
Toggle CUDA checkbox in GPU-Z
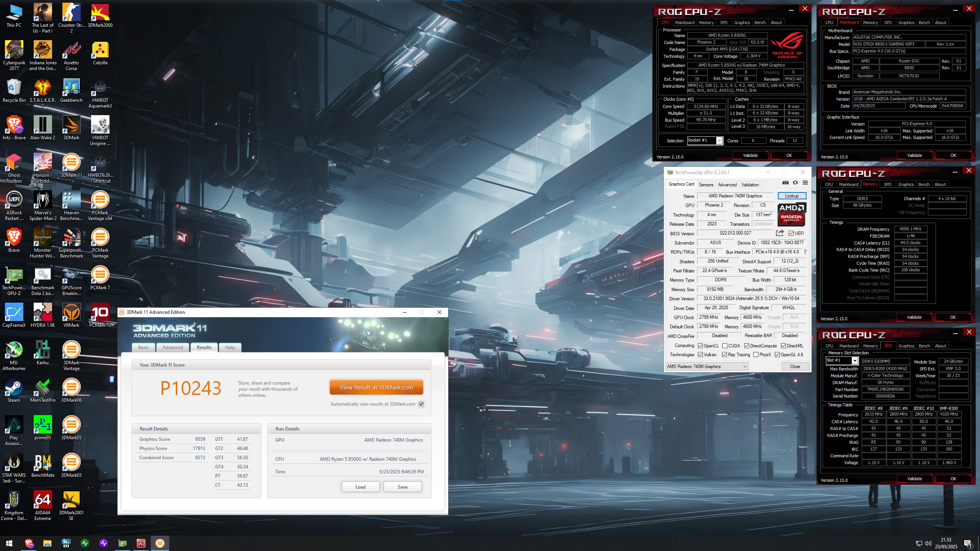coord(725,346)
